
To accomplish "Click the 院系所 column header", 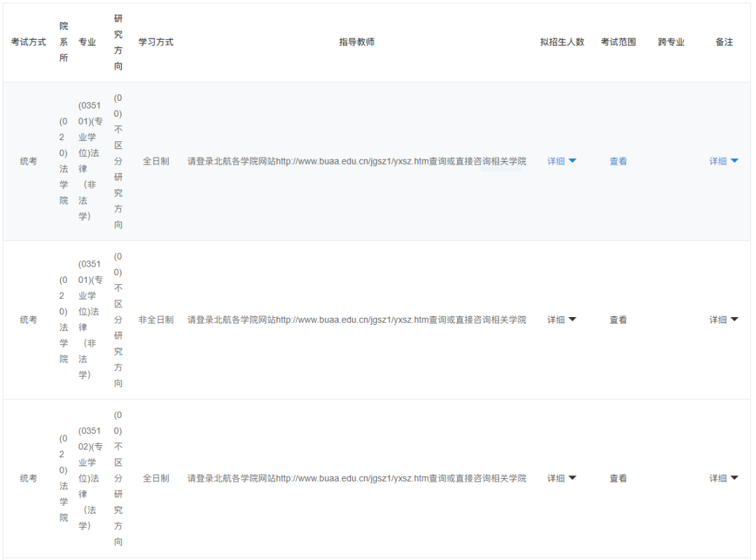I will 64,42.
